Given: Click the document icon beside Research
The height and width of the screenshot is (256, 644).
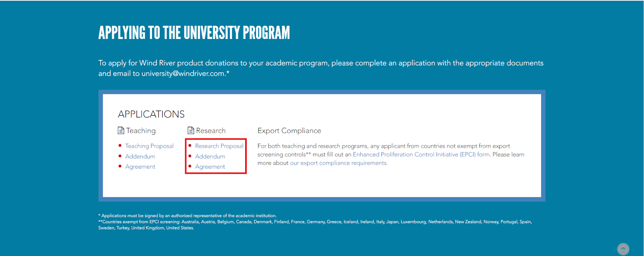Looking at the screenshot, I should click(191, 130).
